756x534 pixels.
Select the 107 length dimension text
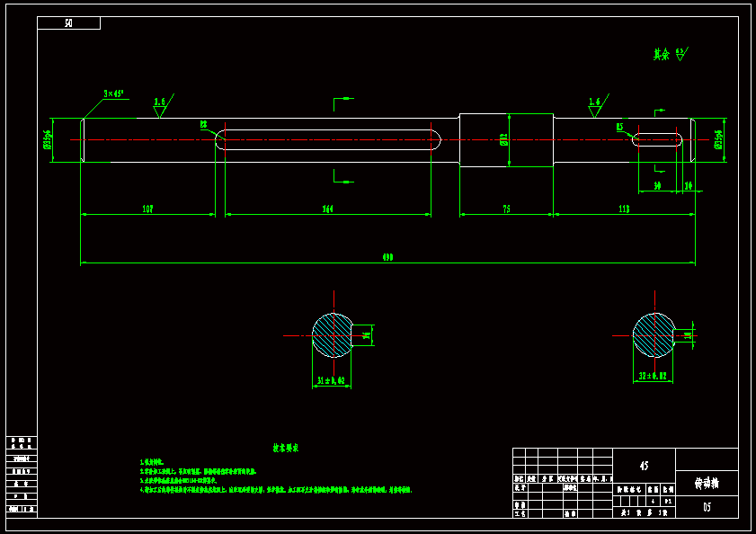tap(147, 209)
